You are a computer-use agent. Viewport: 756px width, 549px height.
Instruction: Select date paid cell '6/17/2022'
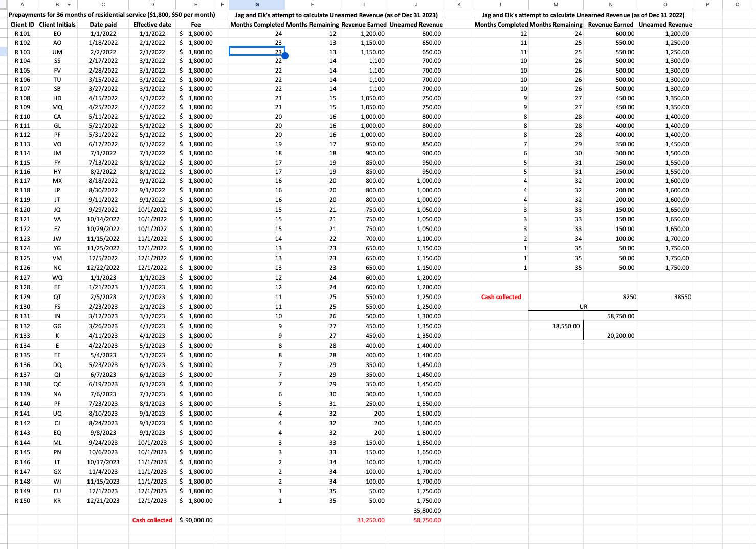point(103,144)
